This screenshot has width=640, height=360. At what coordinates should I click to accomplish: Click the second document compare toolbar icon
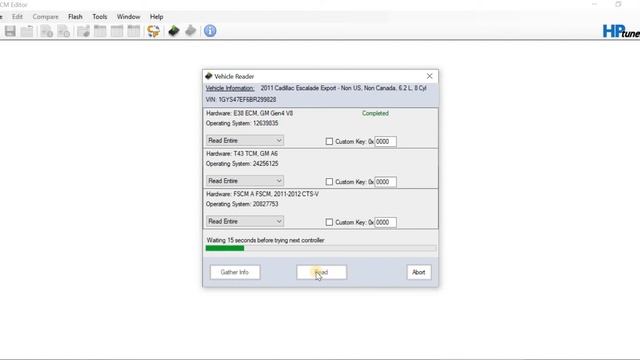[x=64, y=31]
